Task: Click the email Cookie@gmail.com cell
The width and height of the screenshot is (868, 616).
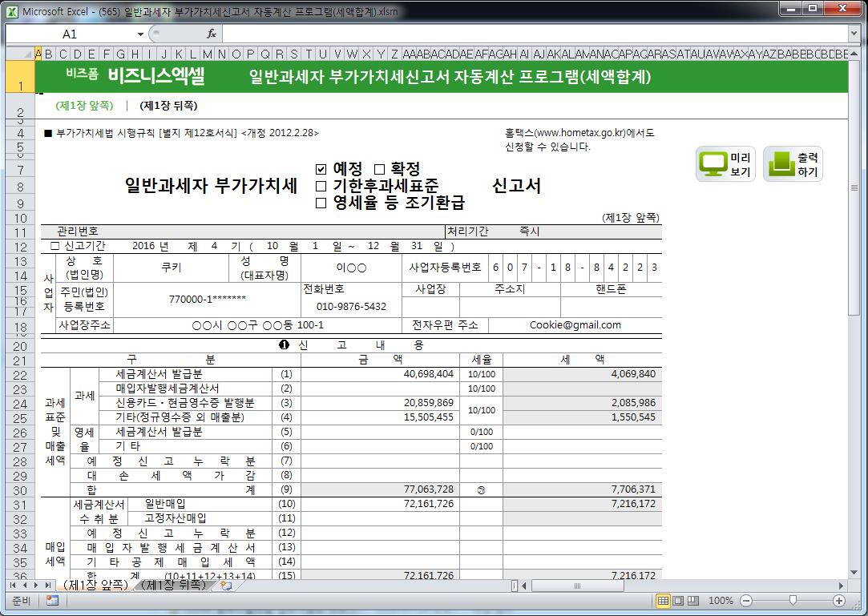Action: click(575, 325)
